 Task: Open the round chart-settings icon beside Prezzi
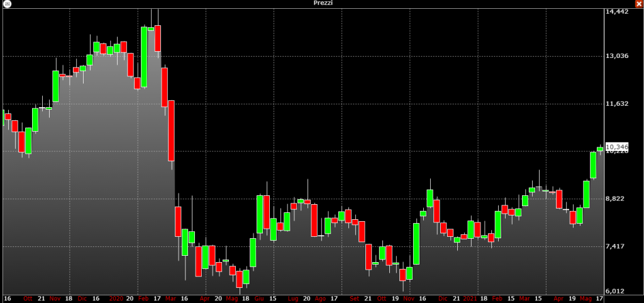point(7,4)
